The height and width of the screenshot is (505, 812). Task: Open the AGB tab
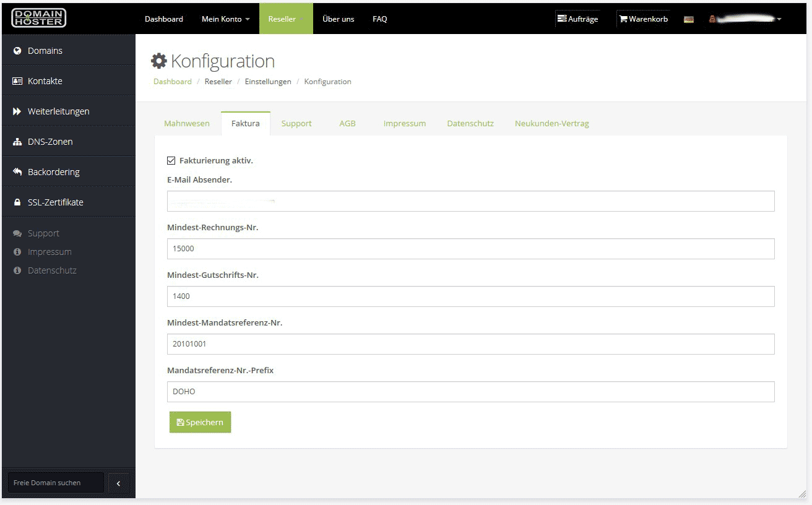[x=348, y=123]
